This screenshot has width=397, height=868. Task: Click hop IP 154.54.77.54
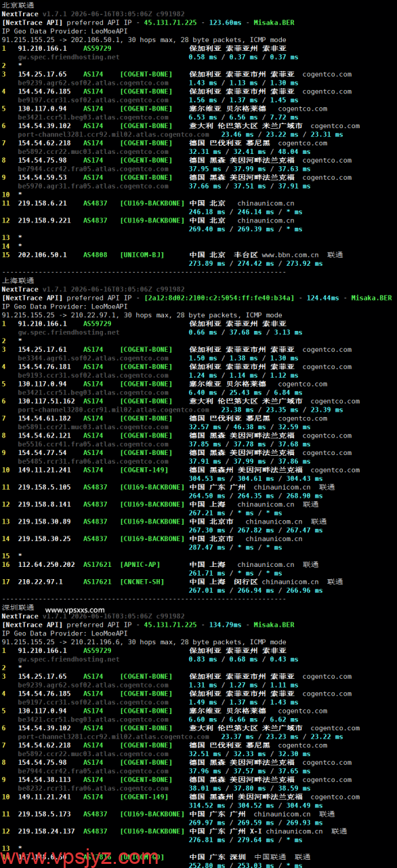point(42,453)
